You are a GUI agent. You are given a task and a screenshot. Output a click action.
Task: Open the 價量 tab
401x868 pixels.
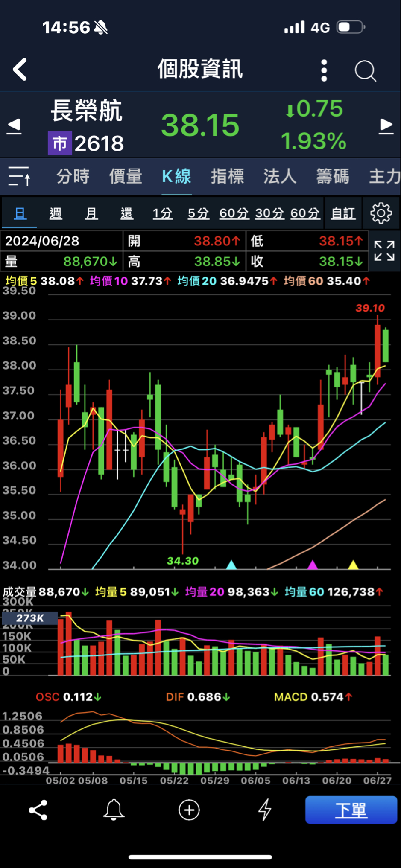[126, 176]
